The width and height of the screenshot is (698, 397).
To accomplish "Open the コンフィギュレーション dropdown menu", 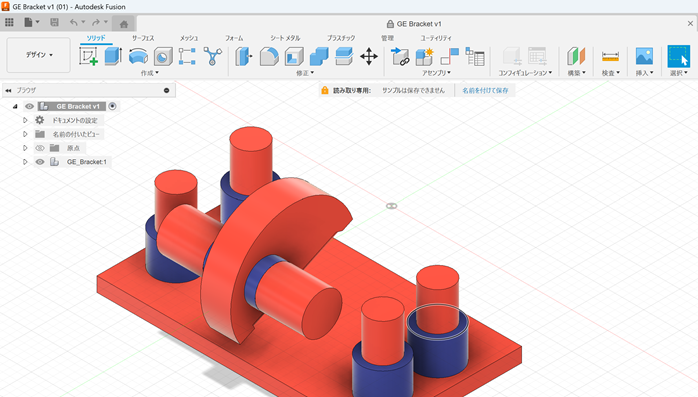I will [x=525, y=73].
